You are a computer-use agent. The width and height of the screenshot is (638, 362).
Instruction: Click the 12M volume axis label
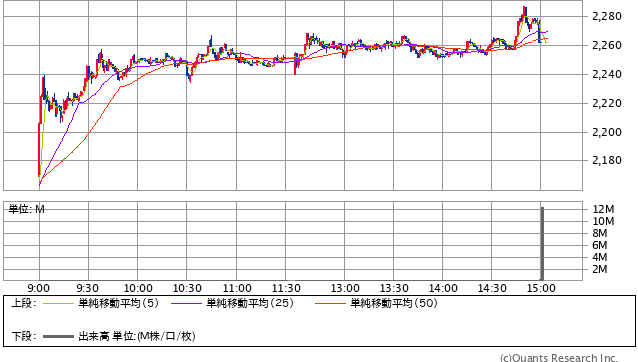click(x=603, y=209)
